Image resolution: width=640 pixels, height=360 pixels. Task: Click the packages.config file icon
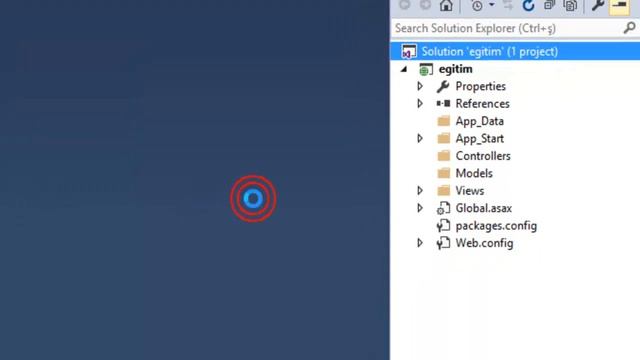[x=443, y=226]
